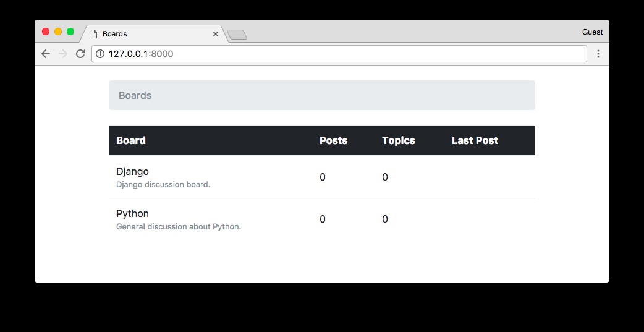This screenshot has width=644, height=332.
Task: Click the Topics column header
Action: coord(399,140)
